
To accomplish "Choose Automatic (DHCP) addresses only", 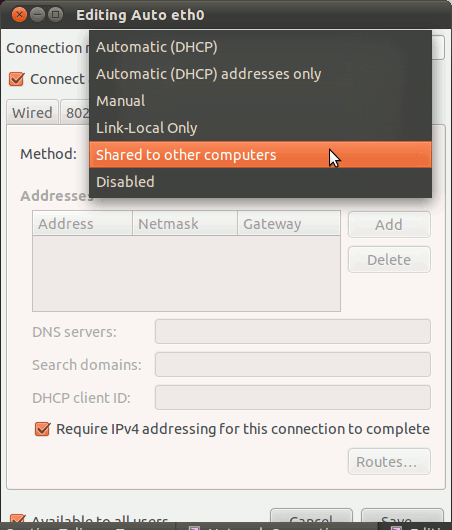I will pos(260,74).
